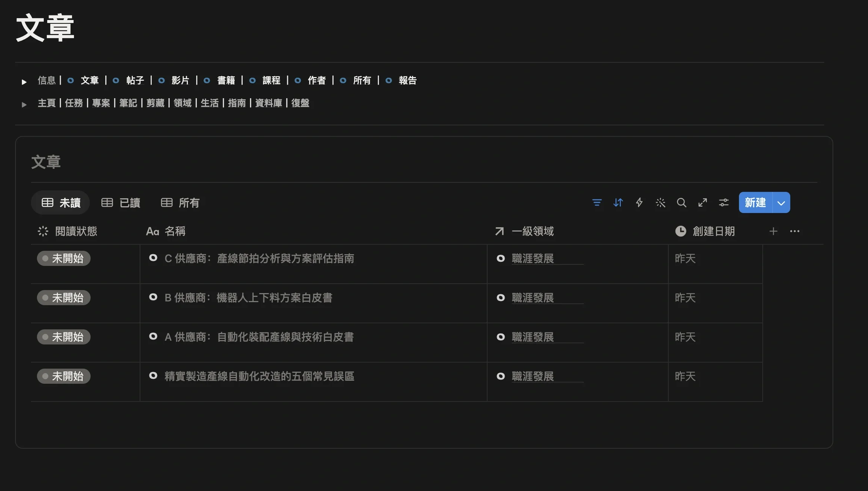Viewport: 868px width, 491px height.
Task: Change 未開始 status on 精實製造 row
Action: (x=64, y=376)
